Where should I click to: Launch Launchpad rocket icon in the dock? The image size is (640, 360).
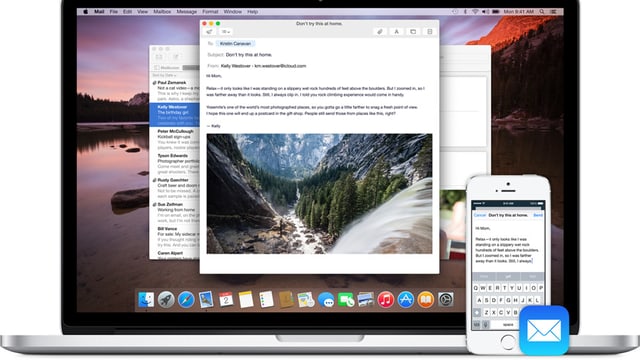pyautogui.click(x=166, y=300)
